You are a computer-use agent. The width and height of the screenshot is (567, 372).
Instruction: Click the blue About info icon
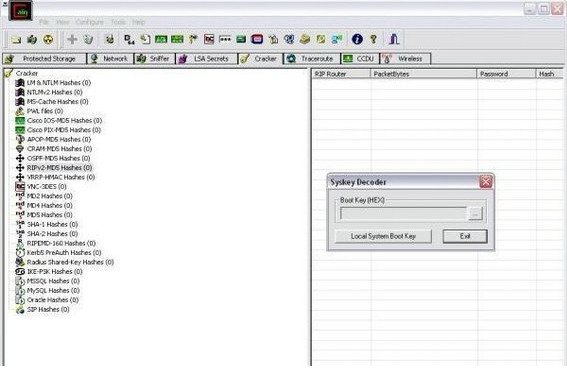(x=357, y=39)
